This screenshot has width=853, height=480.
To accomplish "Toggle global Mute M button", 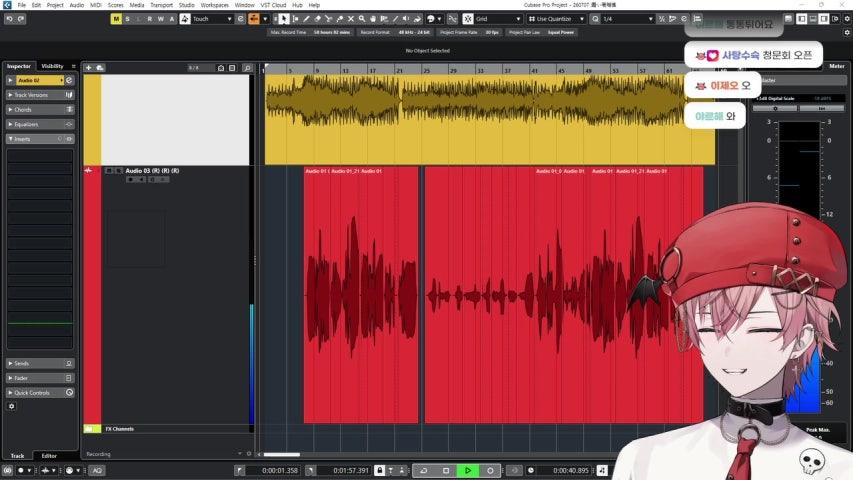I will (x=116, y=19).
